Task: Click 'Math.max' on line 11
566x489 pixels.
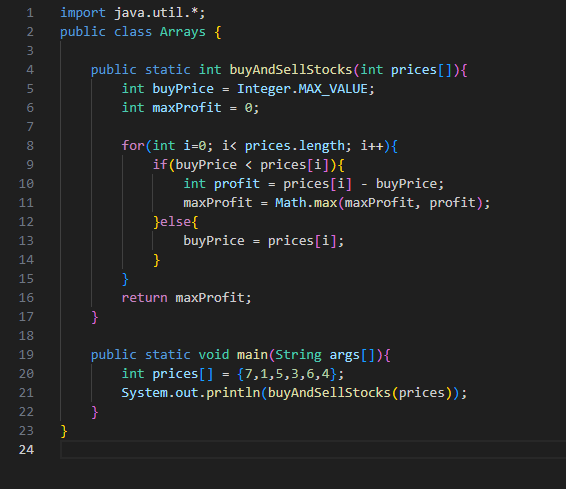Action: click(x=306, y=203)
